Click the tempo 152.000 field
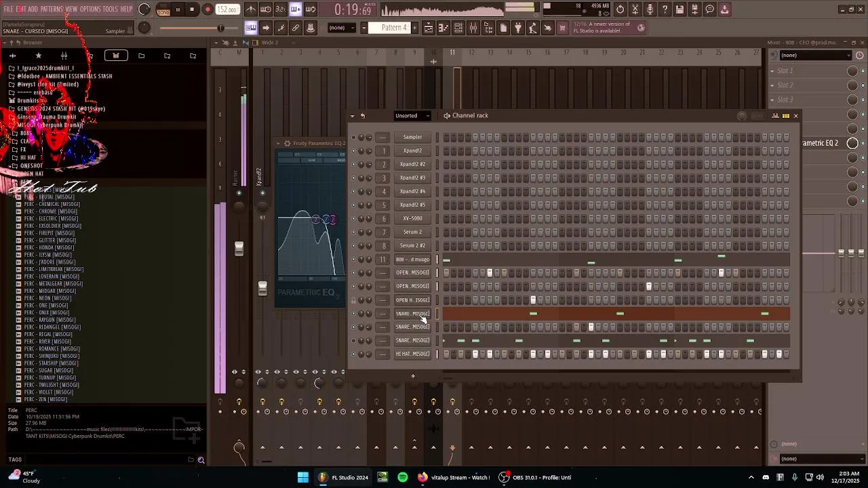The width and height of the screenshot is (868, 488). coord(227,9)
